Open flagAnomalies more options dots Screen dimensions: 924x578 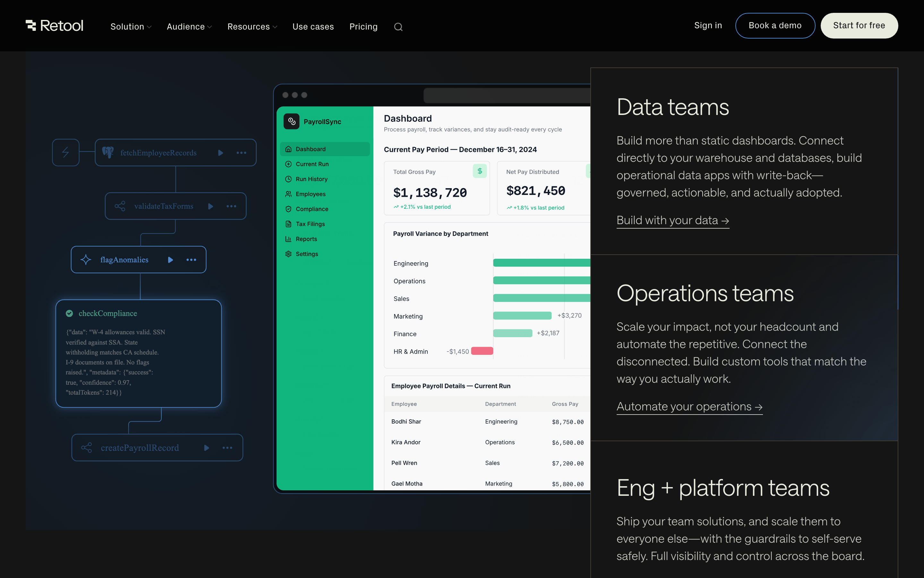tap(191, 260)
